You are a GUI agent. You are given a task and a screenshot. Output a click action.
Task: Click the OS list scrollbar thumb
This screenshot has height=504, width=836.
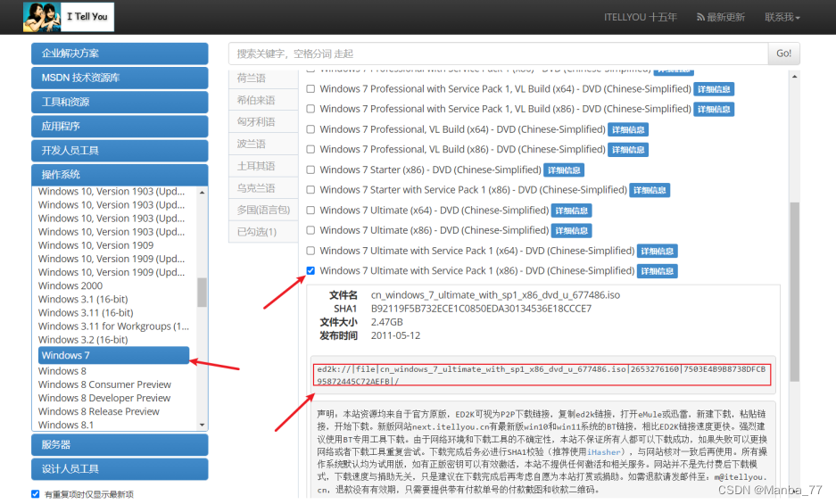click(x=202, y=293)
